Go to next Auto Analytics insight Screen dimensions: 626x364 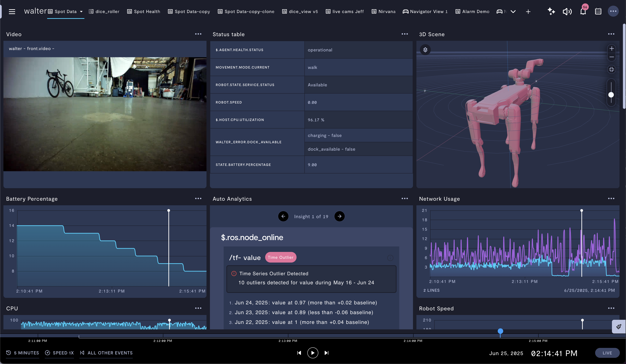point(339,216)
